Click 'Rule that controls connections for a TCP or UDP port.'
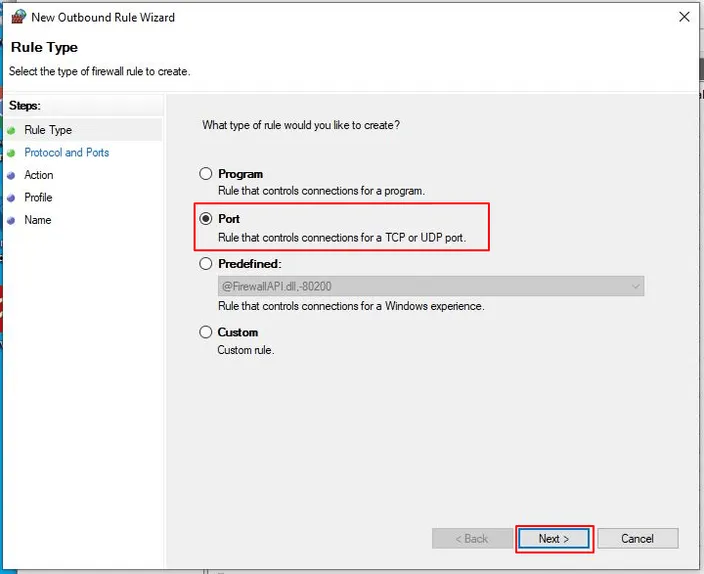The width and height of the screenshot is (704, 574). pyautogui.click(x=342, y=238)
